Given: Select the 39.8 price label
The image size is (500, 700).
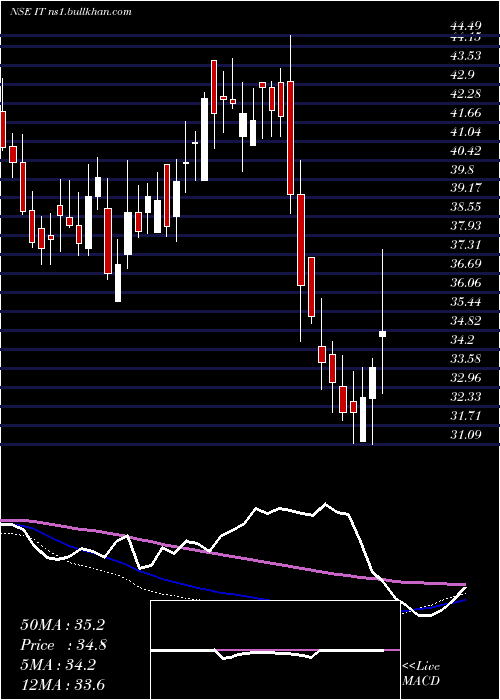Looking at the screenshot, I should point(464,170).
